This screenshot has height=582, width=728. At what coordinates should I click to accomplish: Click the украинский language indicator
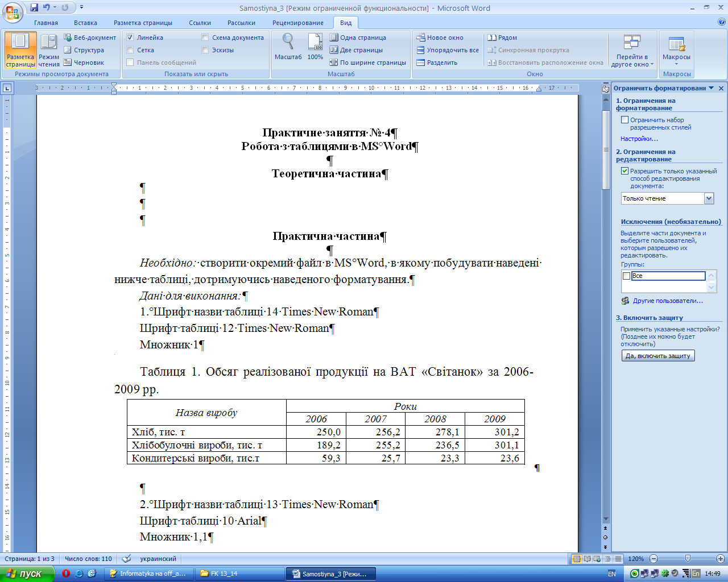point(158,559)
